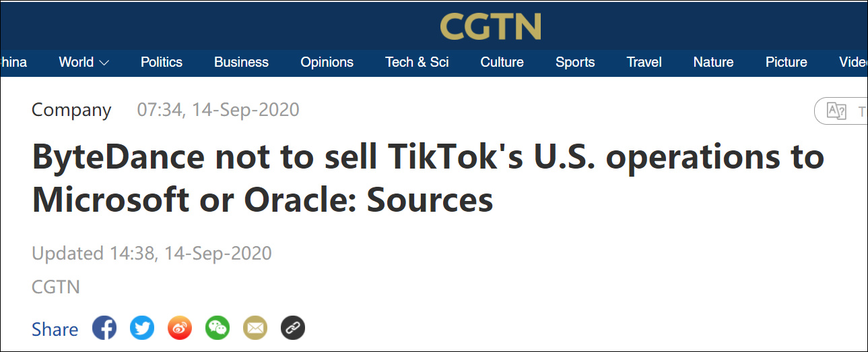Screen dimensions: 868x352
Task: Navigate to the Culture section
Action: pos(502,62)
